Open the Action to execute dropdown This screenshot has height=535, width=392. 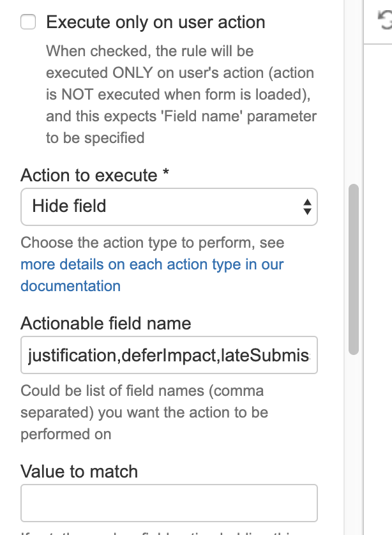point(169,207)
